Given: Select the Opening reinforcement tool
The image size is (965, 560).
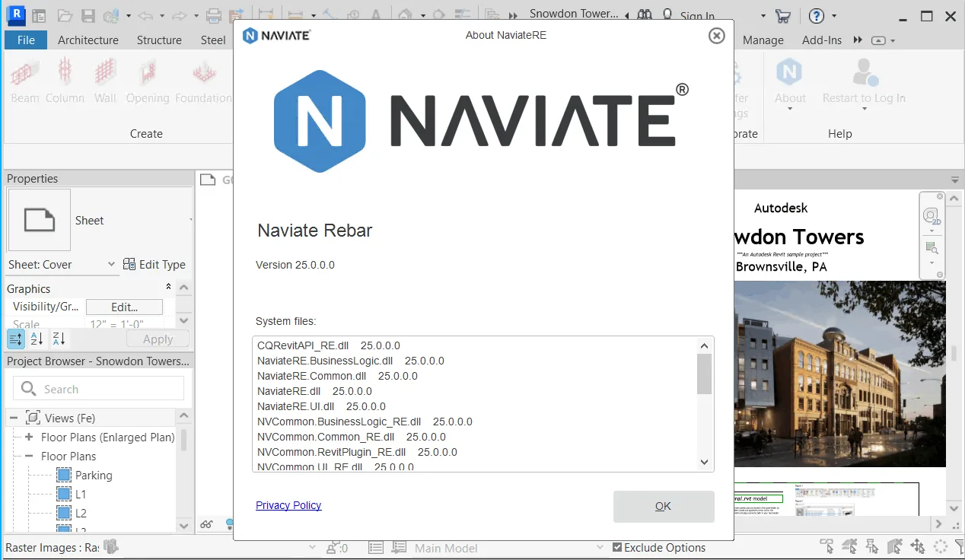Looking at the screenshot, I should (148, 81).
